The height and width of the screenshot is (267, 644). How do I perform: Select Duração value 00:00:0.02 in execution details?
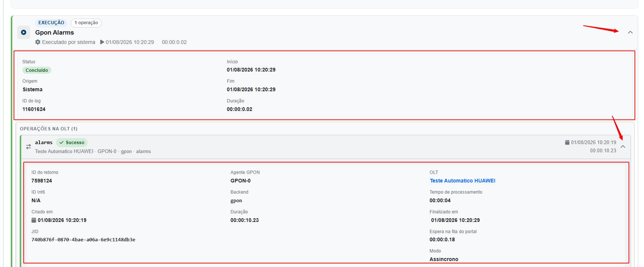pos(239,109)
